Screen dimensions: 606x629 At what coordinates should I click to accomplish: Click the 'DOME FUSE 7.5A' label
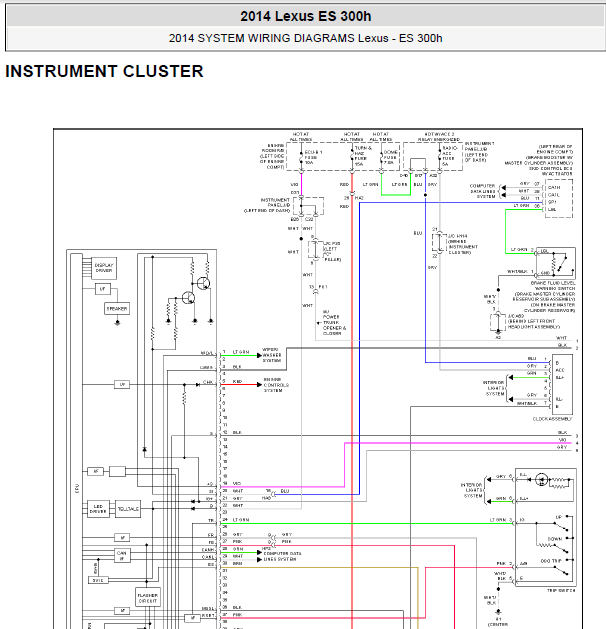391,157
